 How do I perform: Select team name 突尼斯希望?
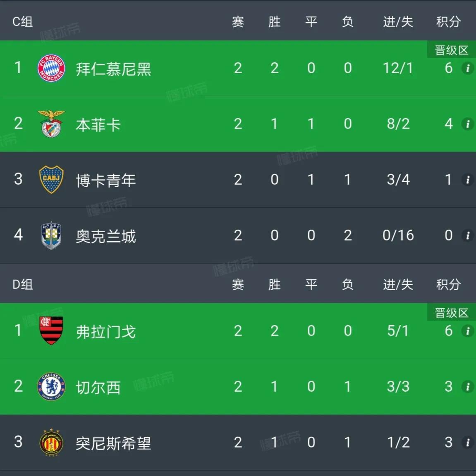click(x=113, y=443)
